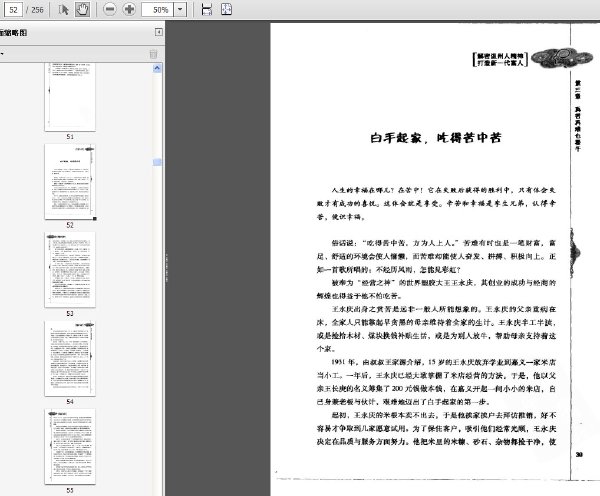Click the fit width scrolling icon

(x=207, y=10)
